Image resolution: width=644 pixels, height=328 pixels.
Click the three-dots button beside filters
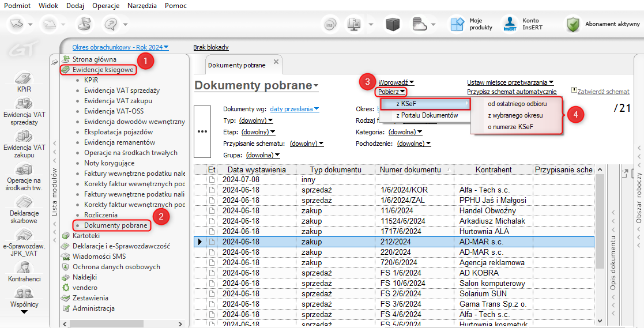coord(202,131)
